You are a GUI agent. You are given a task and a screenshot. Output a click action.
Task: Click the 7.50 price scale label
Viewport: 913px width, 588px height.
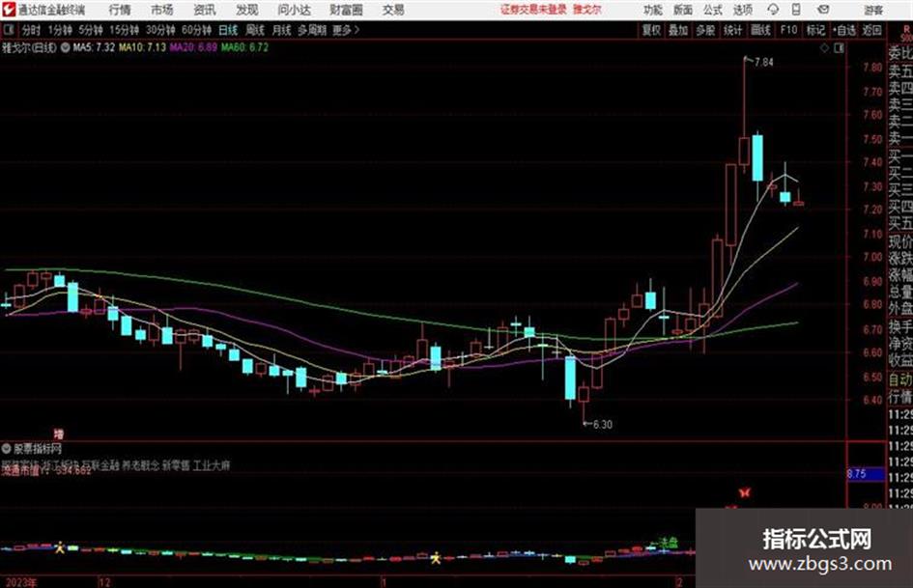click(x=872, y=139)
